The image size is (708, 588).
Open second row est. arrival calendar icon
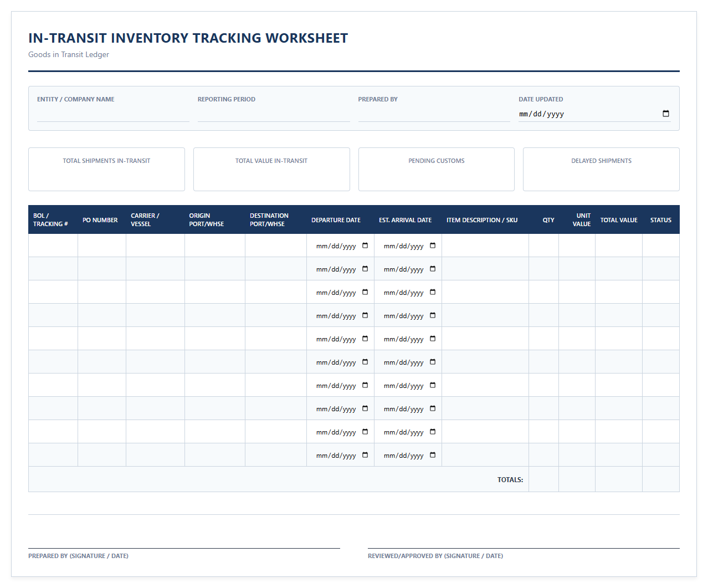(433, 269)
